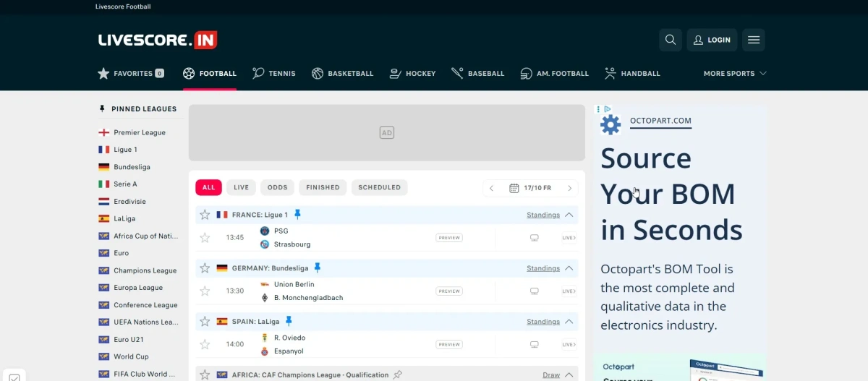
Task: Open the search magnifier icon
Action: pyautogui.click(x=671, y=40)
